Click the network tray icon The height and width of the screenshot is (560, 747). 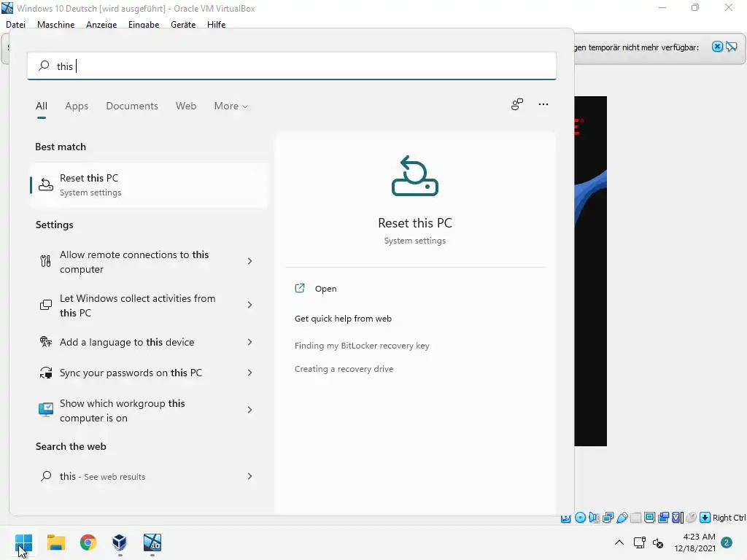click(x=639, y=542)
